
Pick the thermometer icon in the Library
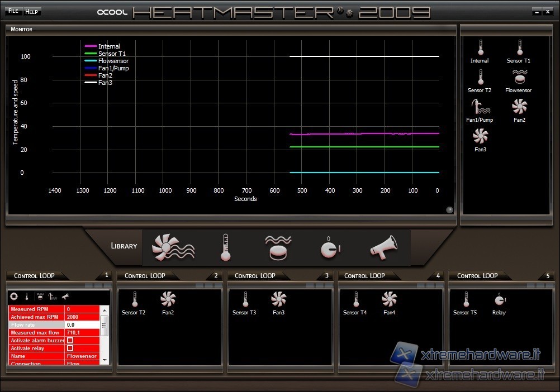[226, 247]
